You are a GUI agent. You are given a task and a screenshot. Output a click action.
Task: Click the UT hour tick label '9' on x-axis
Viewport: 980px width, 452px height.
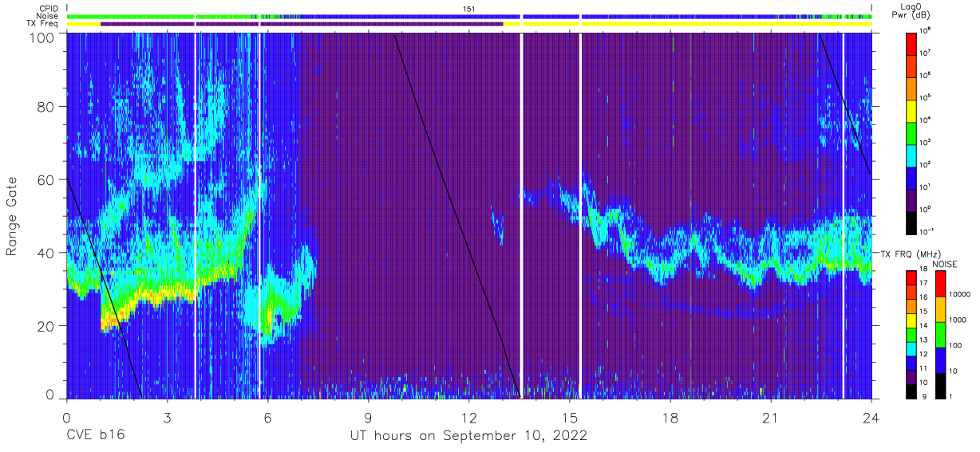click(x=369, y=417)
